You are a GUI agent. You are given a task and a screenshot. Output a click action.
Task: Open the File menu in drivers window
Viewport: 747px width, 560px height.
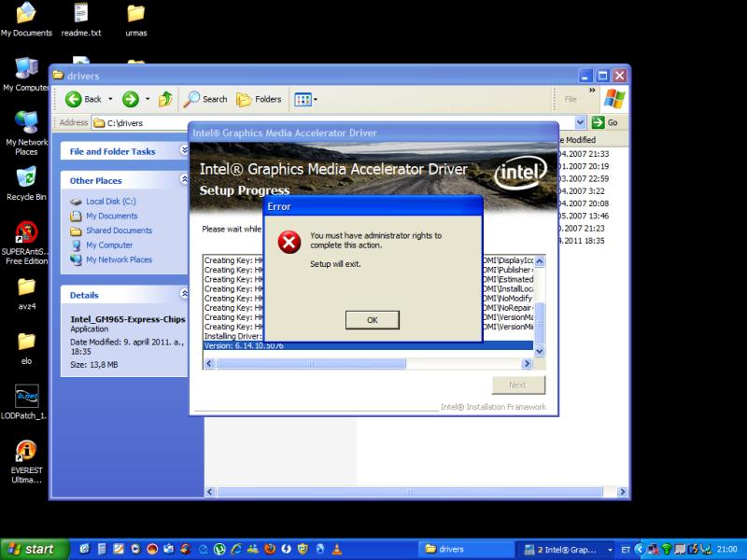coord(571,99)
